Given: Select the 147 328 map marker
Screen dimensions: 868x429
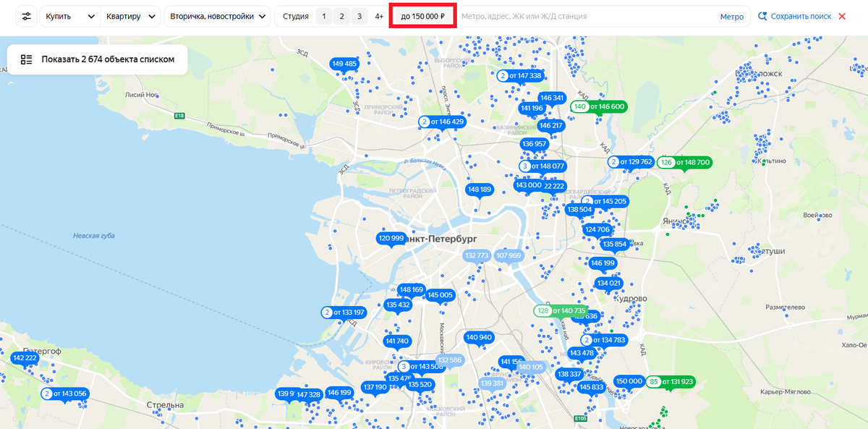Looking at the screenshot, I should [x=309, y=394].
